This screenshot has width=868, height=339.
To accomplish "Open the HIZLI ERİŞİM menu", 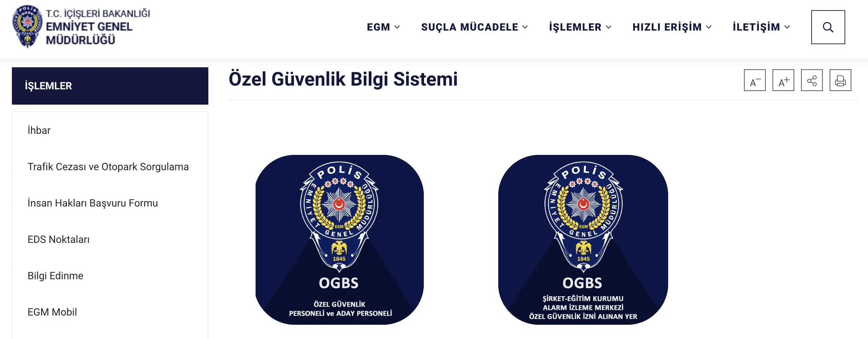I will 672,27.
